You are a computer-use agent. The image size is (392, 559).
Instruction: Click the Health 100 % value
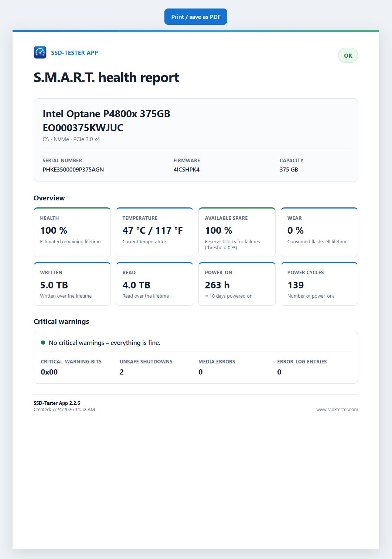click(54, 230)
